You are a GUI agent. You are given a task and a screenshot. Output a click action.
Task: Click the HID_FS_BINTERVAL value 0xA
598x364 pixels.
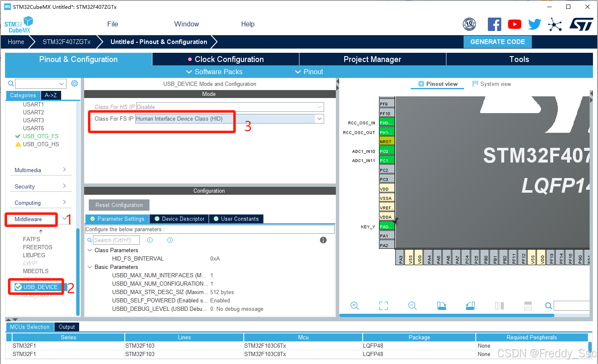[215, 258]
